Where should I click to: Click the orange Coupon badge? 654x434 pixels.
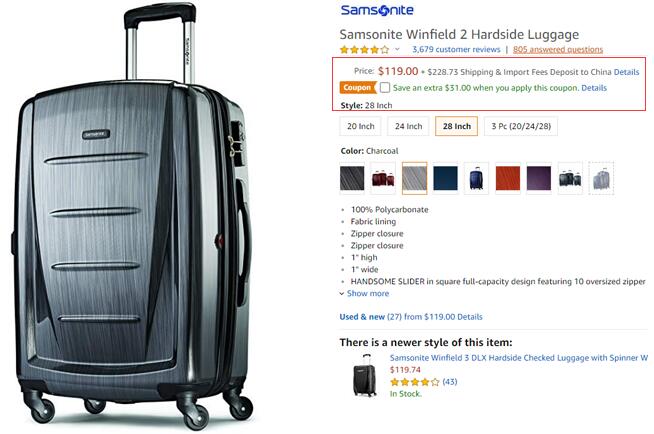(x=358, y=88)
